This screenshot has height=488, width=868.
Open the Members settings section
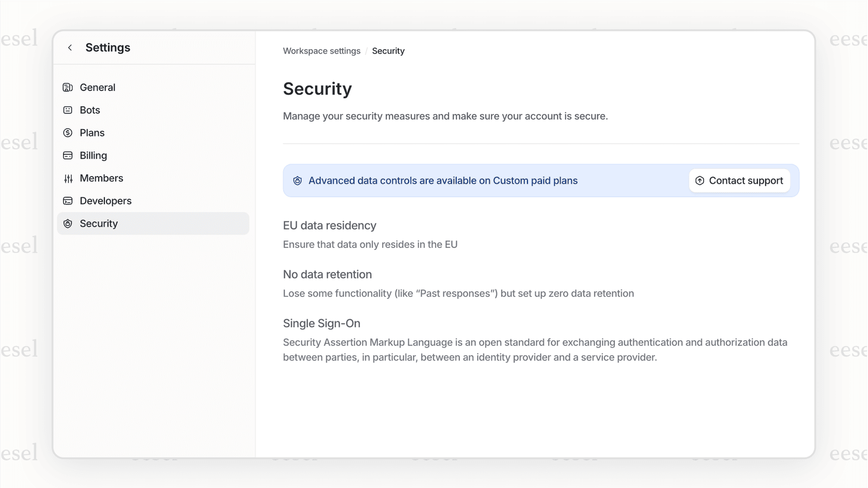pos(101,178)
